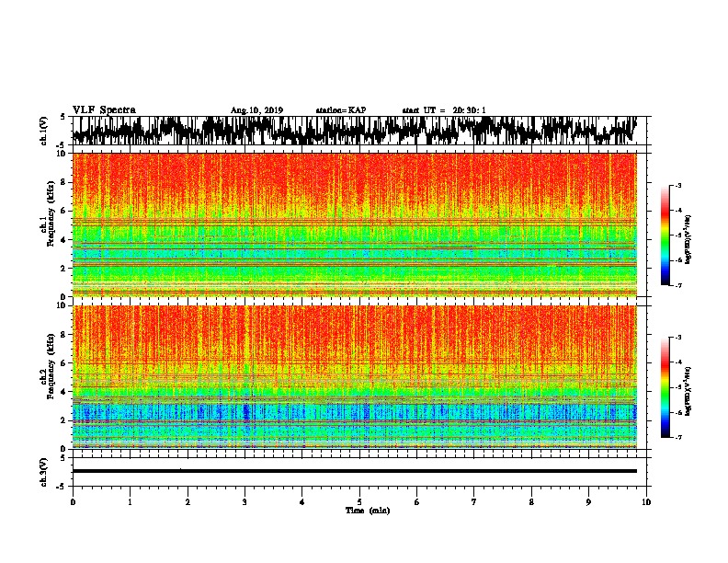Click the time axis tick label "10"
The width and height of the screenshot is (728, 563).
pos(646,502)
